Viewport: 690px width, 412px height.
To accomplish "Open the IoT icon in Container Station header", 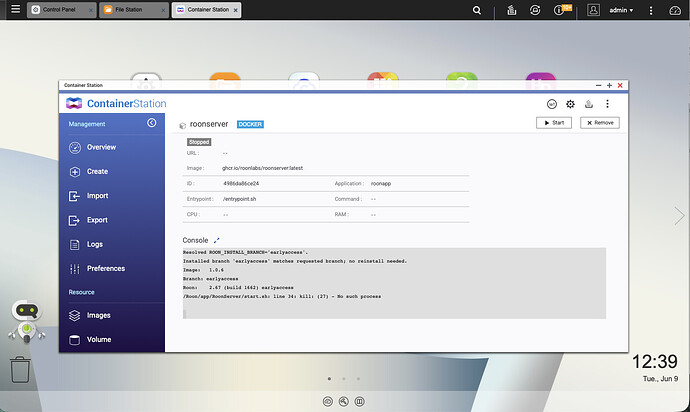I will tap(551, 104).
